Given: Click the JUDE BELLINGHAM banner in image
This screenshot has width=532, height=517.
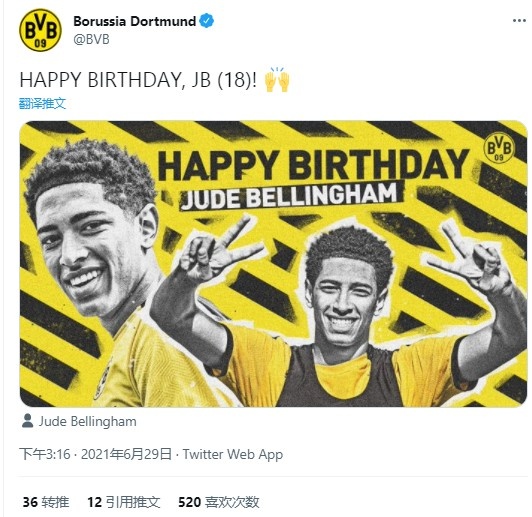Looking at the screenshot, I should point(292,196).
